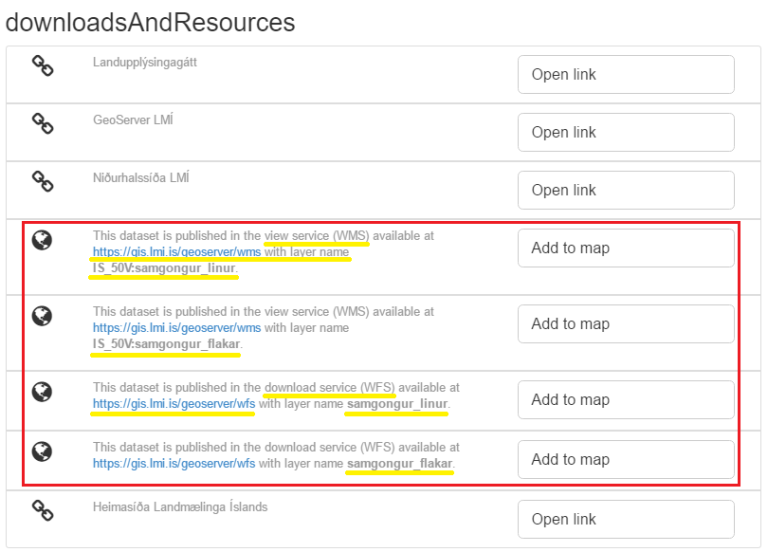Add WMS IS_50V:samgongur_flakar layer to map

tap(626, 324)
